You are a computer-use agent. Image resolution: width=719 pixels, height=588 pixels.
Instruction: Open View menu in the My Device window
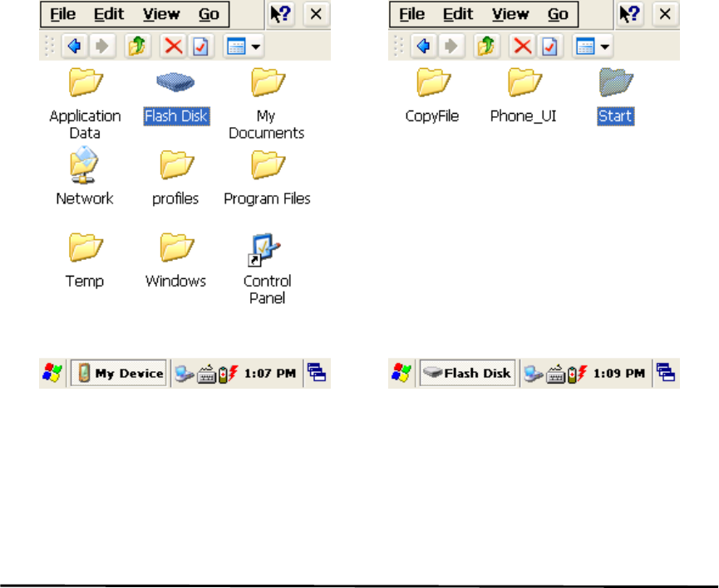[x=161, y=14]
